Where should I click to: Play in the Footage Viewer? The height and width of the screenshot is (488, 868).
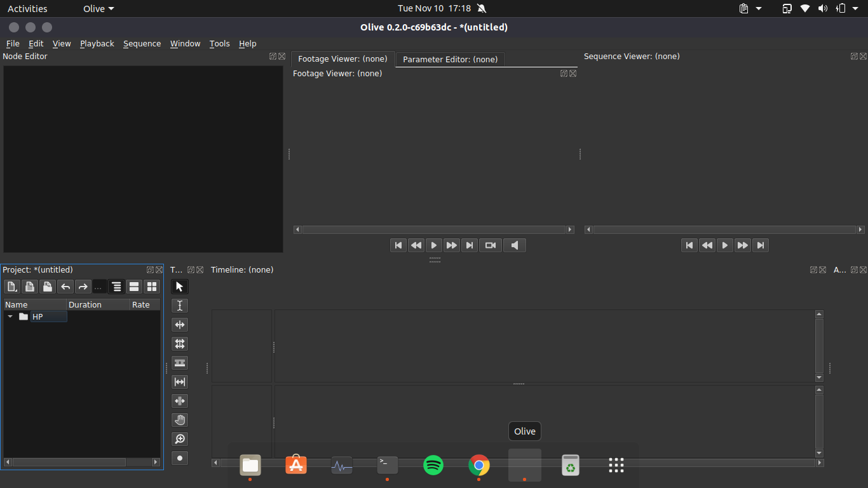click(x=434, y=245)
